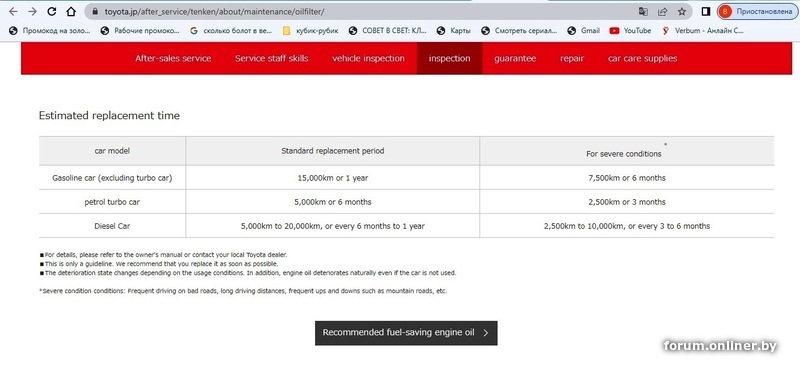The image size is (800, 369).
Task: Open the кубик-рубик bookmark folder
Action: tap(310, 31)
